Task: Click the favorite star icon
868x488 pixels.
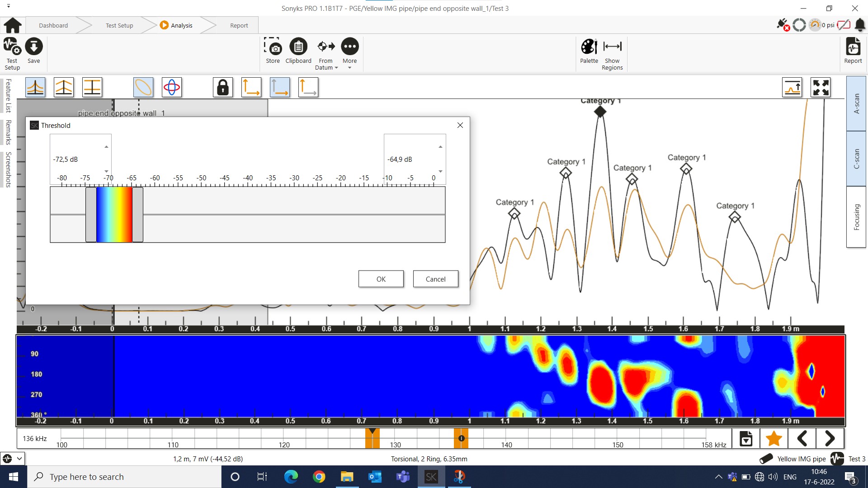Action: tap(774, 438)
